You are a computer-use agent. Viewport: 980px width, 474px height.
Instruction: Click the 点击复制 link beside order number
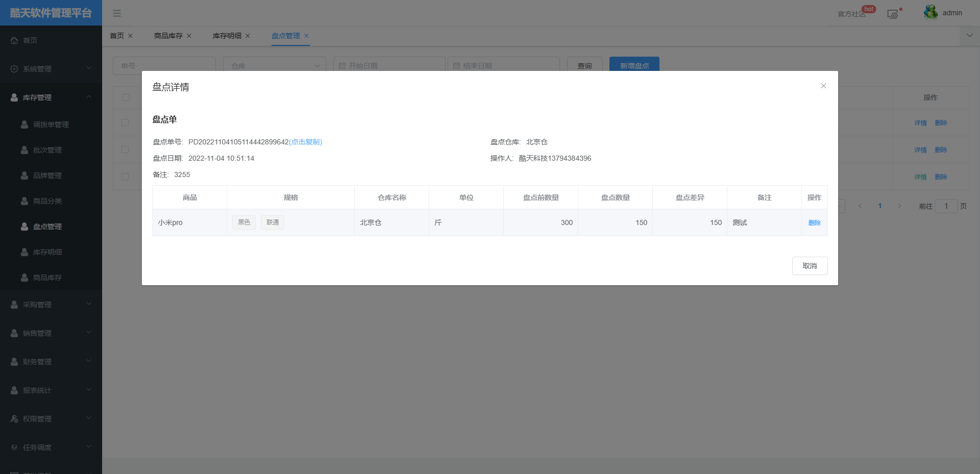click(x=306, y=142)
